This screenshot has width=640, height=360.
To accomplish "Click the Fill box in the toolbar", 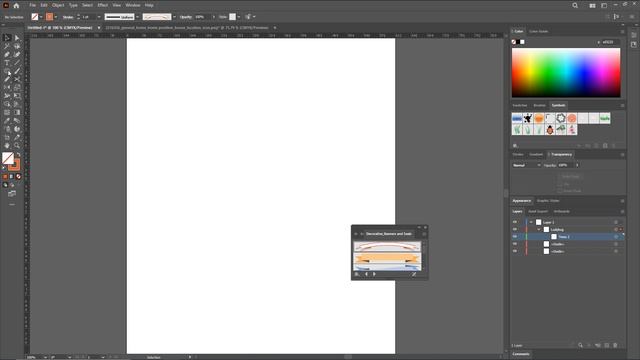I will (x=8, y=158).
